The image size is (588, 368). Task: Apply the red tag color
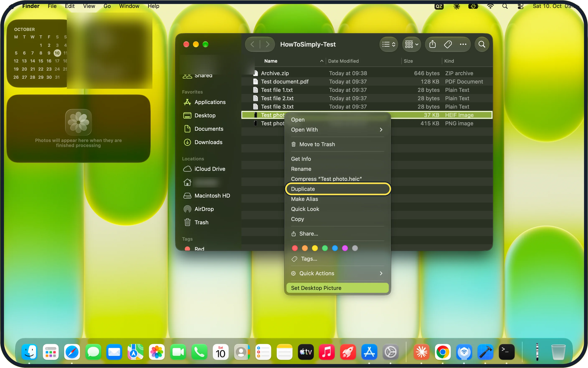[295, 248]
